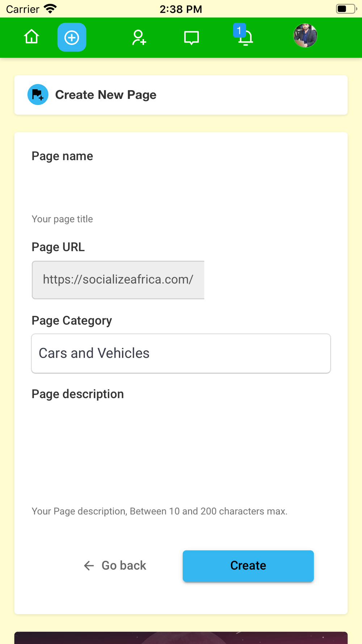Tap the Wi-Fi status icon
The height and width of the screenshot is (644, 362).
50,9
